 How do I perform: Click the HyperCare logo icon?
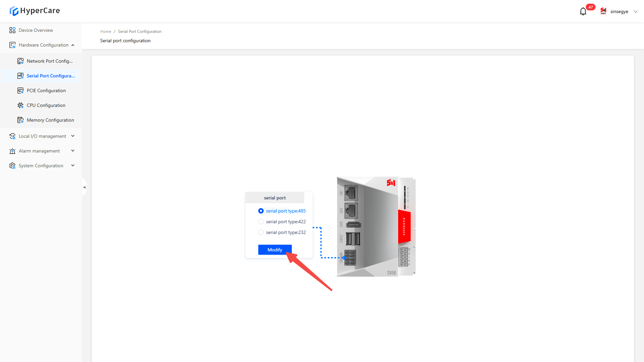point(14,11)
